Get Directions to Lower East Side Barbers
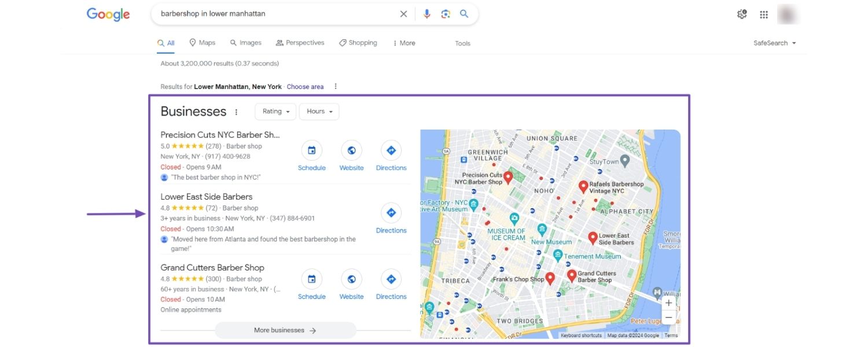 (391, 213)
